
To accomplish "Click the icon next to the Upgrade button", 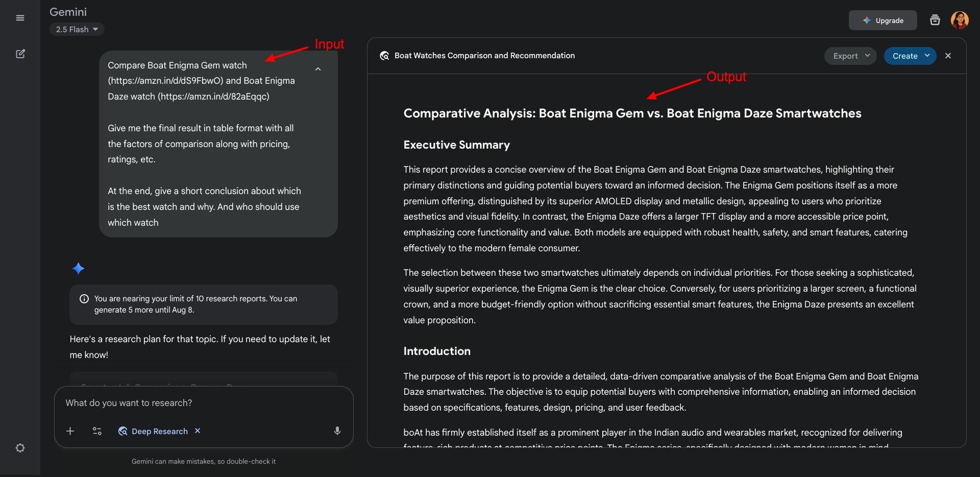I will point(935,20).
